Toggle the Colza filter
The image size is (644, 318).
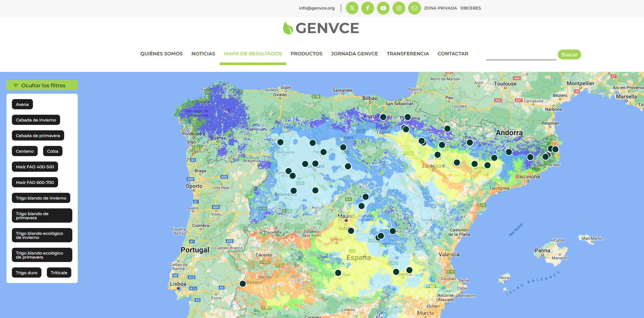(x=53, y=151)
